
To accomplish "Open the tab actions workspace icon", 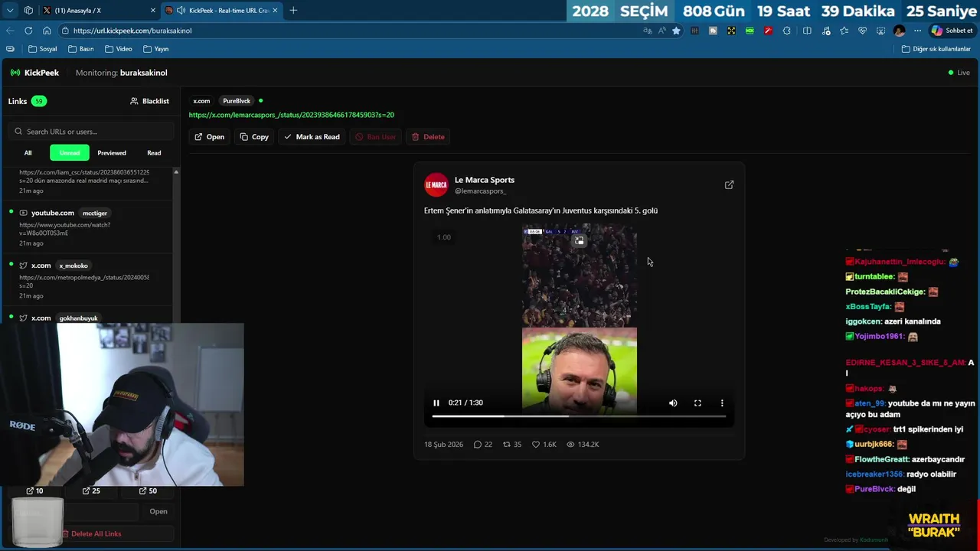I will click(28, 10).
